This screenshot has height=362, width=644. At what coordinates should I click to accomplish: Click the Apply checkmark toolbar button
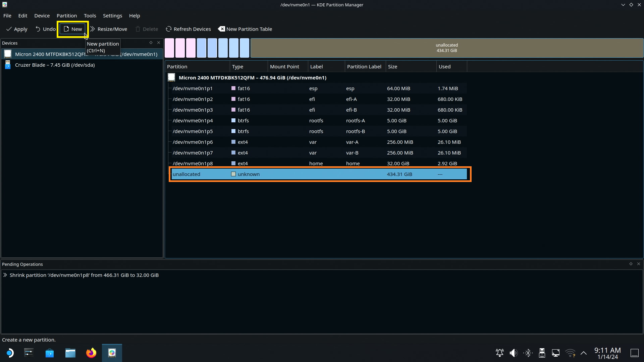click(x=17, y=29)
